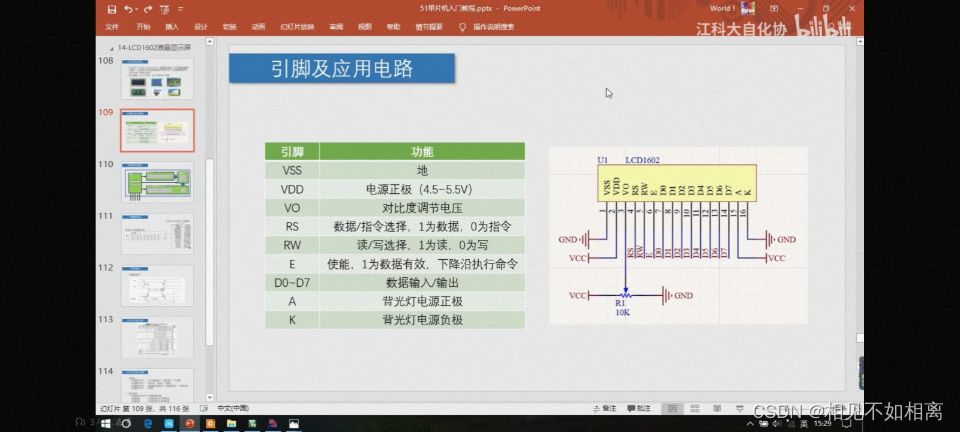Select slide 108 thumbnail
This screenshot has height=432, width=960.
click(157, 79)
